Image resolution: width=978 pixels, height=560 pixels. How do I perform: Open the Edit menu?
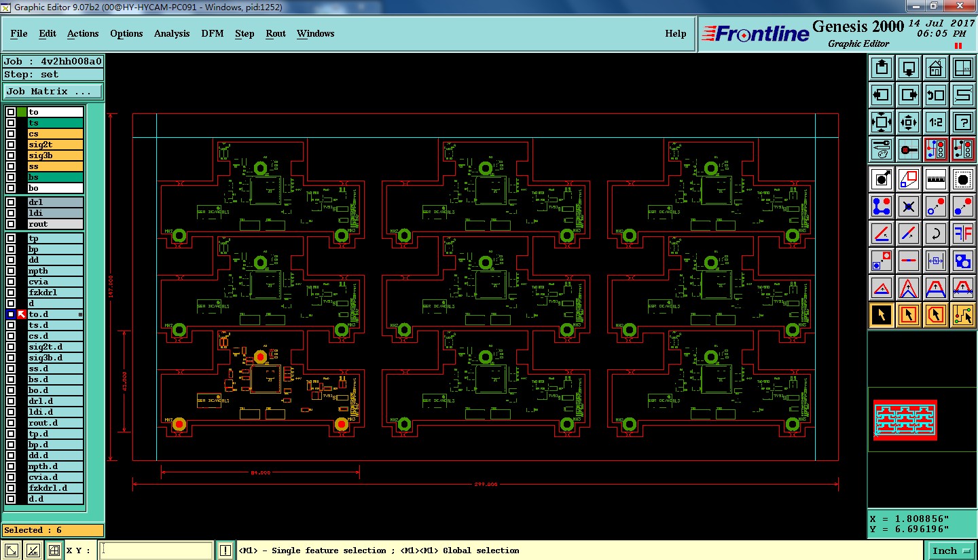pyautogui.click(x=48, y=33)
